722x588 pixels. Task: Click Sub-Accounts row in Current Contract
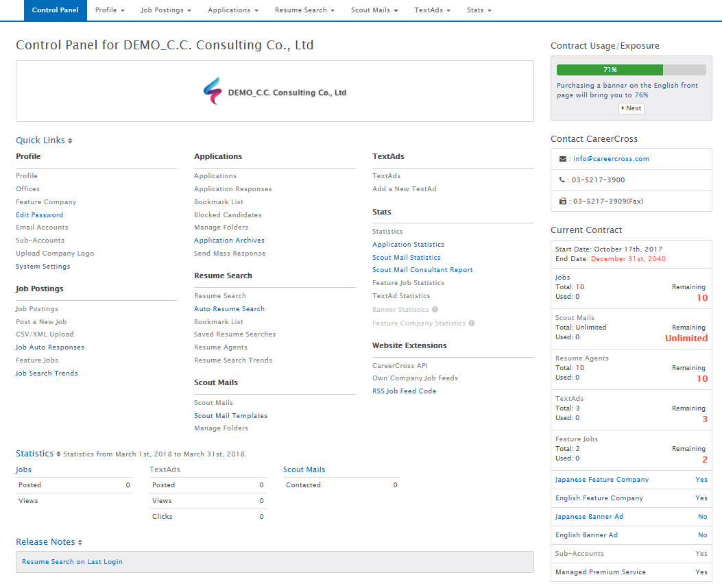click(x=631, y=554)
